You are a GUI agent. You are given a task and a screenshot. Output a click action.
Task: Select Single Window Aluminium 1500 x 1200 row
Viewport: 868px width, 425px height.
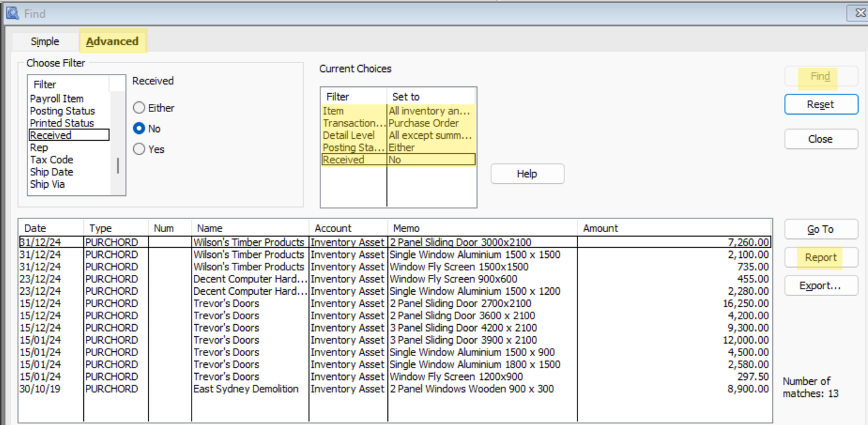click(395, 291)
